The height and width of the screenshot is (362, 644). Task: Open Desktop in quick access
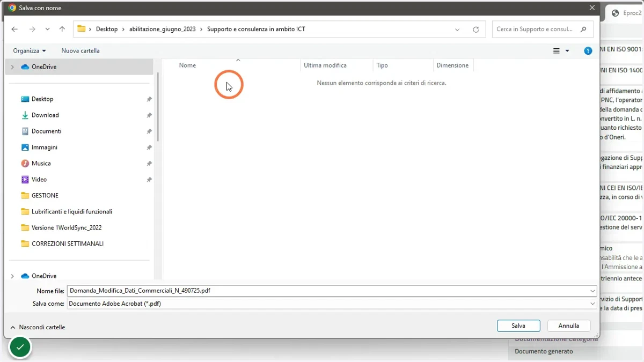[x=42, y=99]
